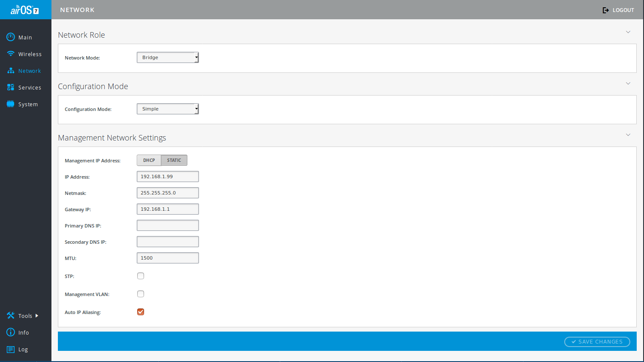The image size is (644, 362).
Task: Click the NETWORK page title
Action: (77, 10)
